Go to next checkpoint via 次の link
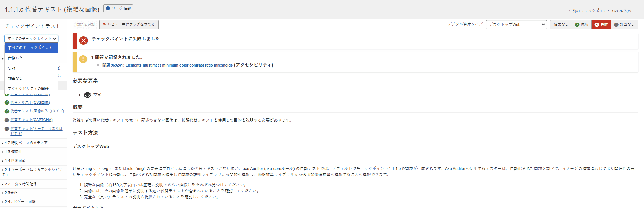The image size is (644, 208). pyautogui.click(x=627, y=11)
